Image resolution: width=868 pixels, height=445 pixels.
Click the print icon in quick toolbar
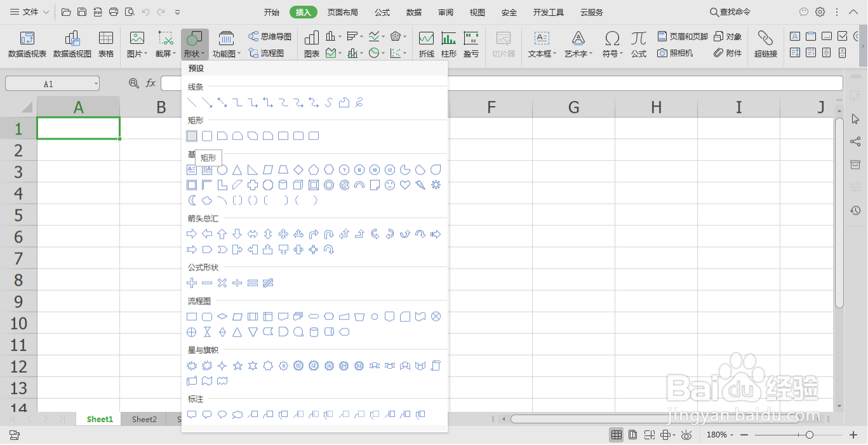click(x=114, y=12)
